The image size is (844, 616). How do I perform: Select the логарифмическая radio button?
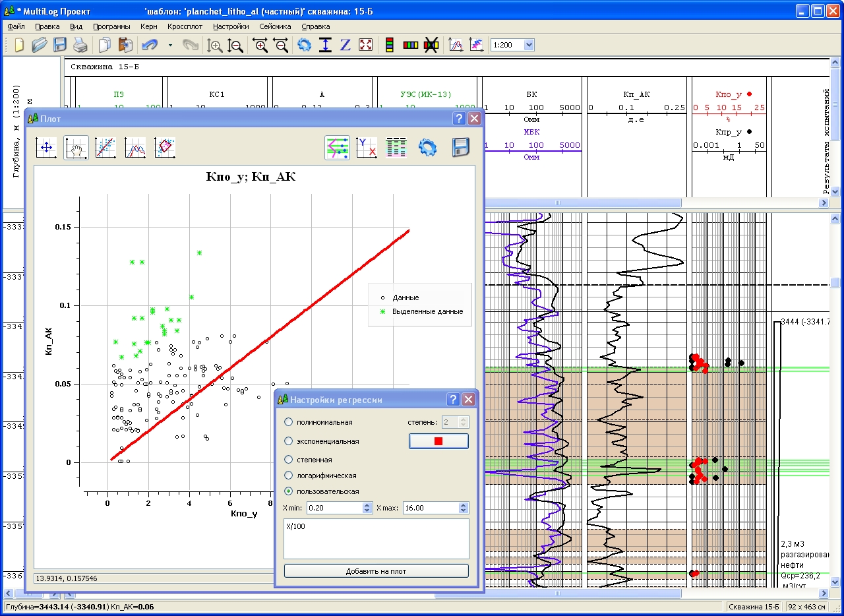[288, 476]
